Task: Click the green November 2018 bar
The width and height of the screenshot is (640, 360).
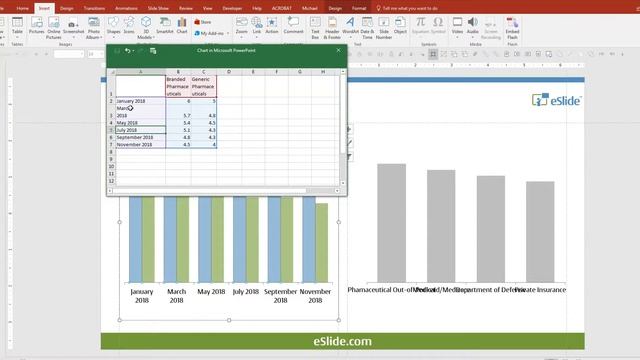Action: (x=322, y=243)
